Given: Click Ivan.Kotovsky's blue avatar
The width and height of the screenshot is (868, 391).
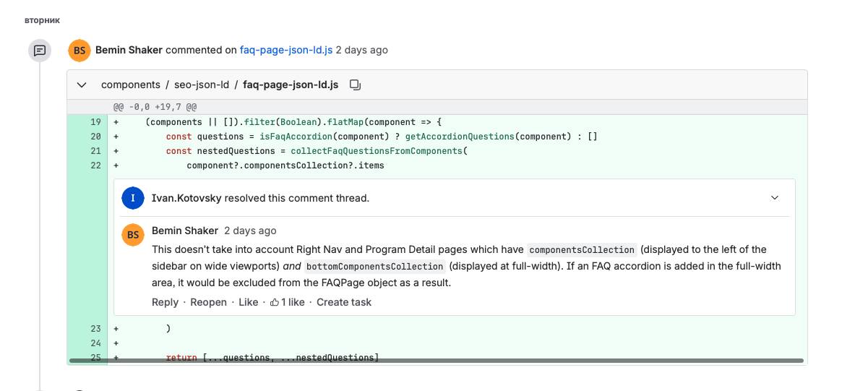Looking at the screenshot, I should click(133, 198).
